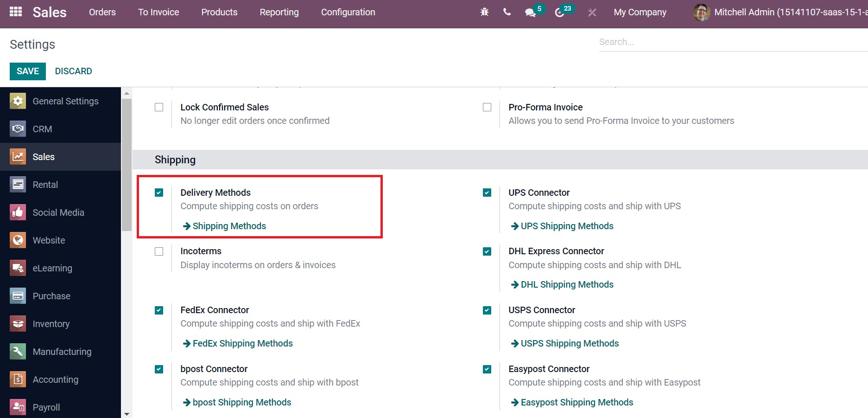Open conversations chat icon with badge 5
This screenshot has height=418, width=868.
tap(531, 13)
